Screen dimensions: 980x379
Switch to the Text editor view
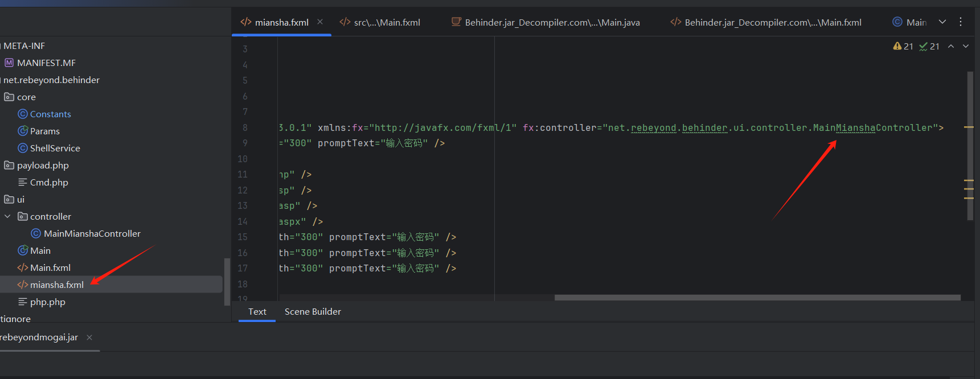(257, 311)
